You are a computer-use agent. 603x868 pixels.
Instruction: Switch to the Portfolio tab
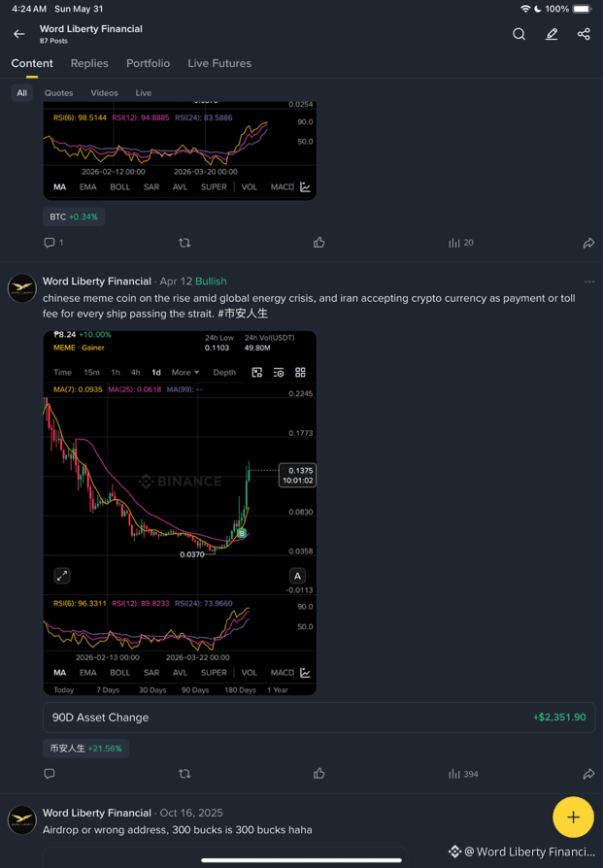tap(148, 63)
